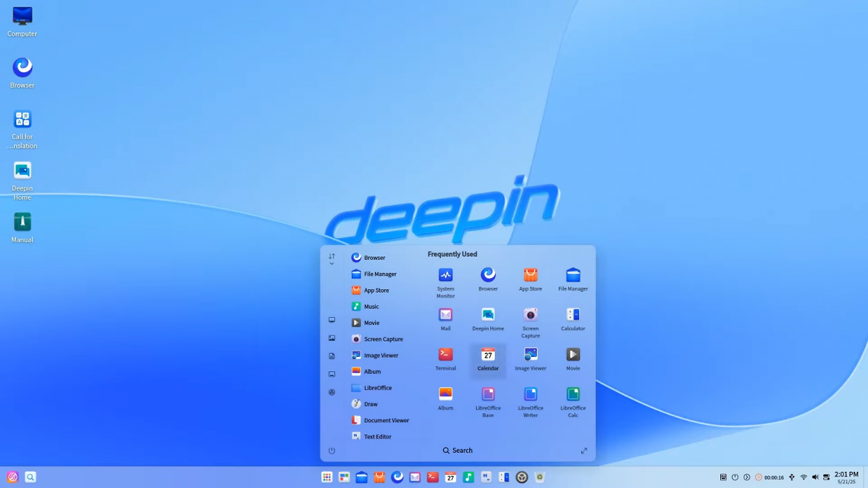
Task: Launch Browser from the Frequently Used grid
Action: pos(488,279)
